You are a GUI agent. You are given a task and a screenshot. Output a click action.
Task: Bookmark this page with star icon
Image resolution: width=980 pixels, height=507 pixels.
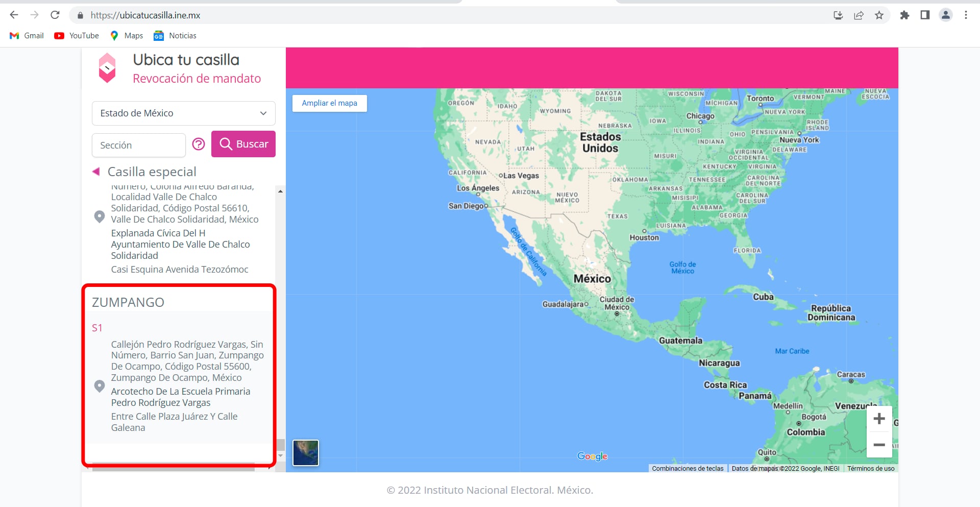(879, 15)
